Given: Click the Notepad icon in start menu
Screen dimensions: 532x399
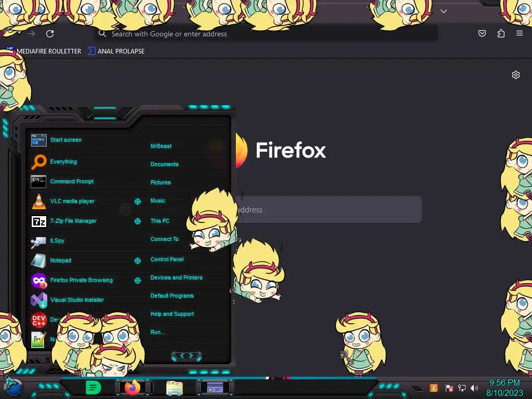Looking at the screenshot, I should [38, 261].
